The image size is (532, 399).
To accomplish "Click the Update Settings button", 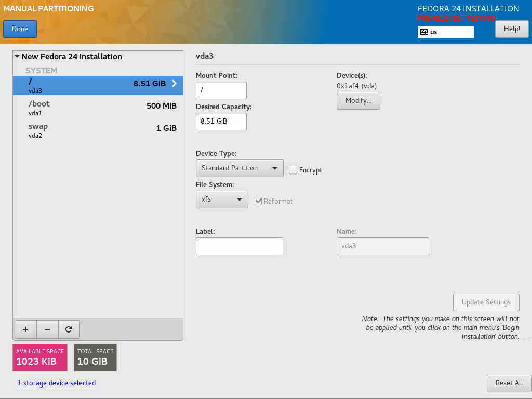I will pyautogui.click(x=486, y=302).
